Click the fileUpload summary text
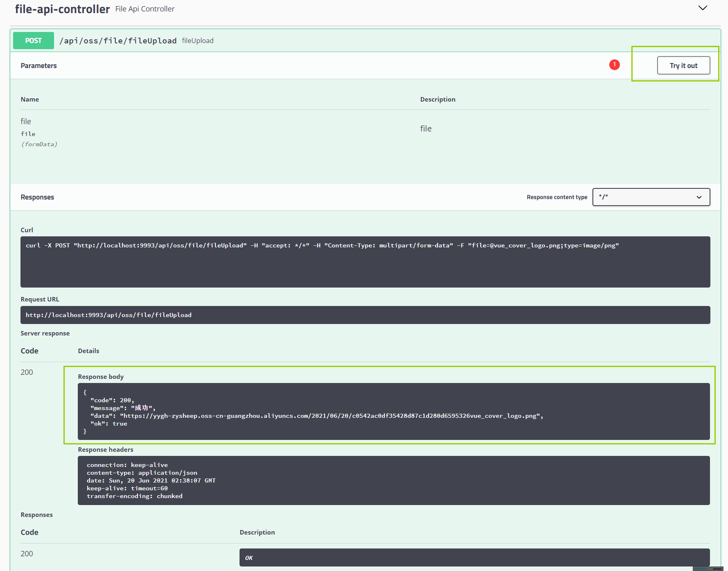Screen dimensions: 728x571 pyautogui.click(x=198, y=41)
